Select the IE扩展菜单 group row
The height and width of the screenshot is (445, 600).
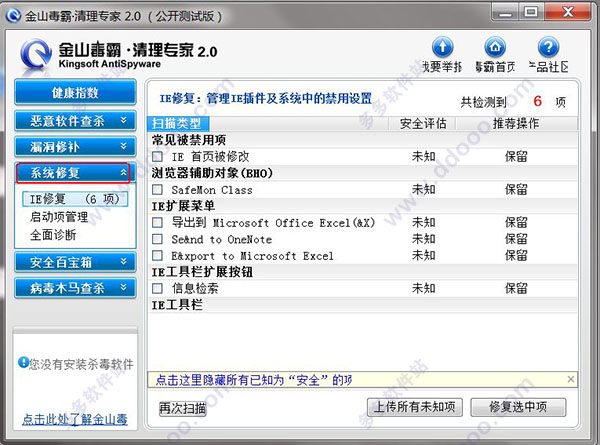pos(362,206)
